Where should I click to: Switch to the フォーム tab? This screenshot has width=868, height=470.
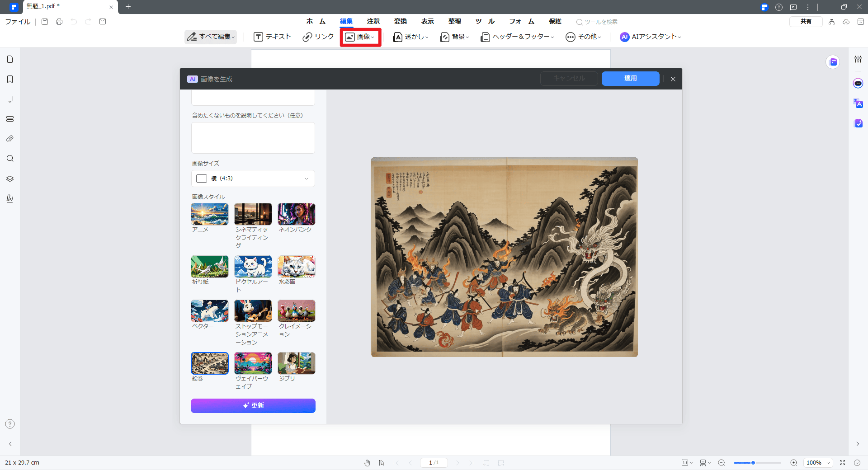[522, 21]
